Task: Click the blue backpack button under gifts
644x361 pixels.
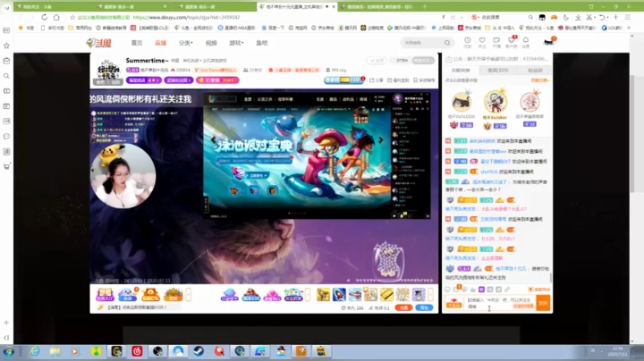Action: (424, 307)
